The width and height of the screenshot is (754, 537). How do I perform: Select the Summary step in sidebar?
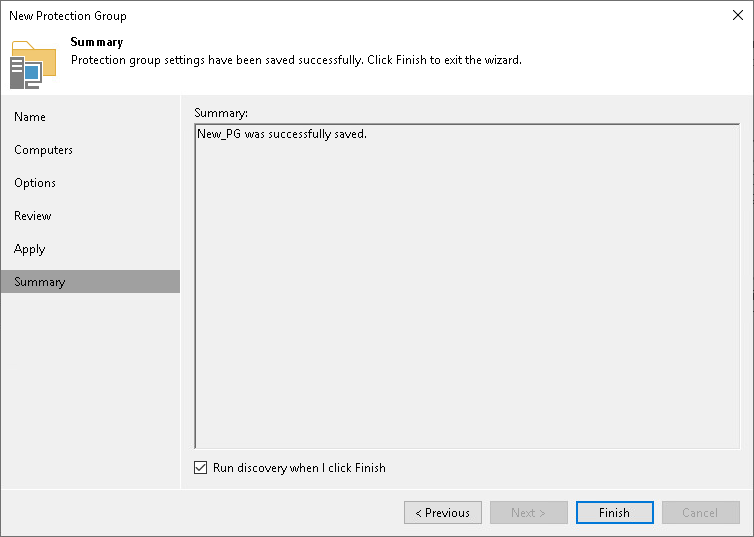(40, 282)
